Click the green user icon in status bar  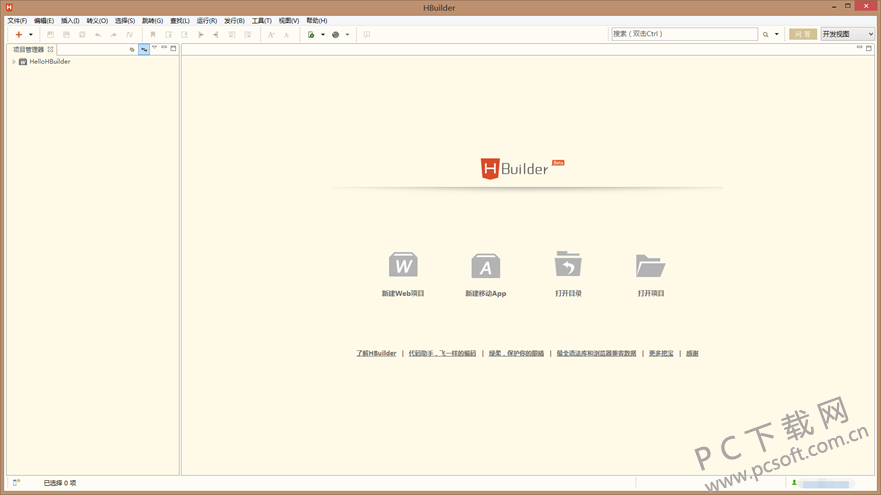[794, 483]
